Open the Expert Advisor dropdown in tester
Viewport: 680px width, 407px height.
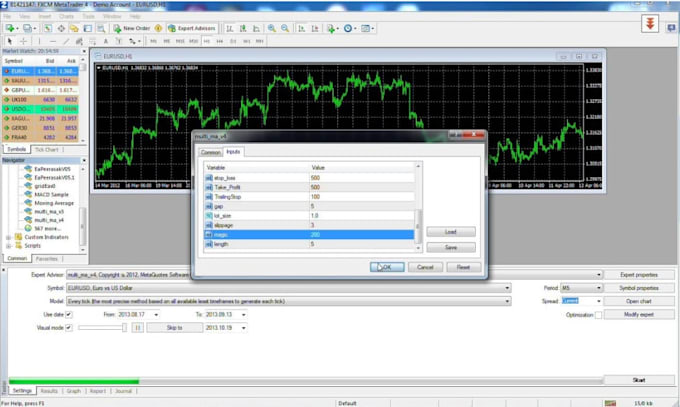click(599, 275)
